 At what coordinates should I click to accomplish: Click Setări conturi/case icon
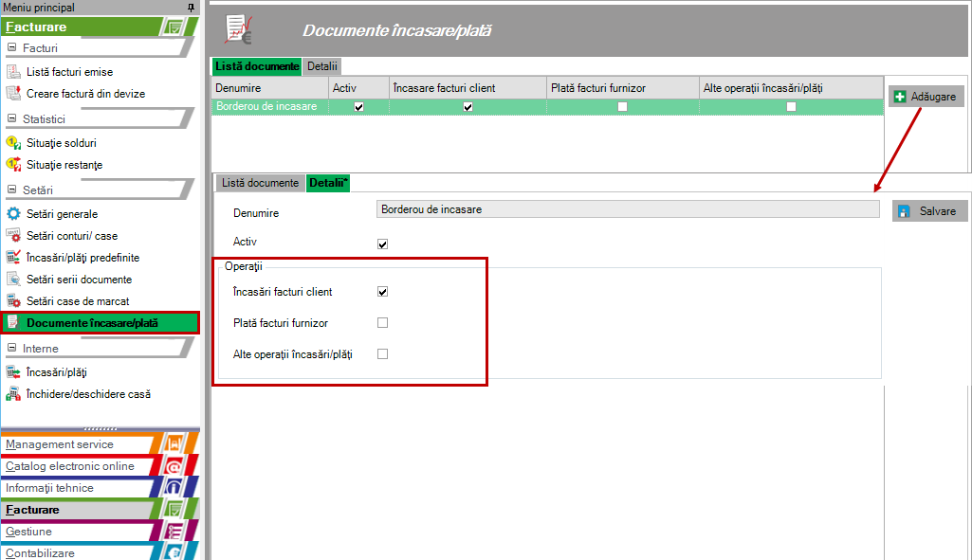tap(13, 236)
